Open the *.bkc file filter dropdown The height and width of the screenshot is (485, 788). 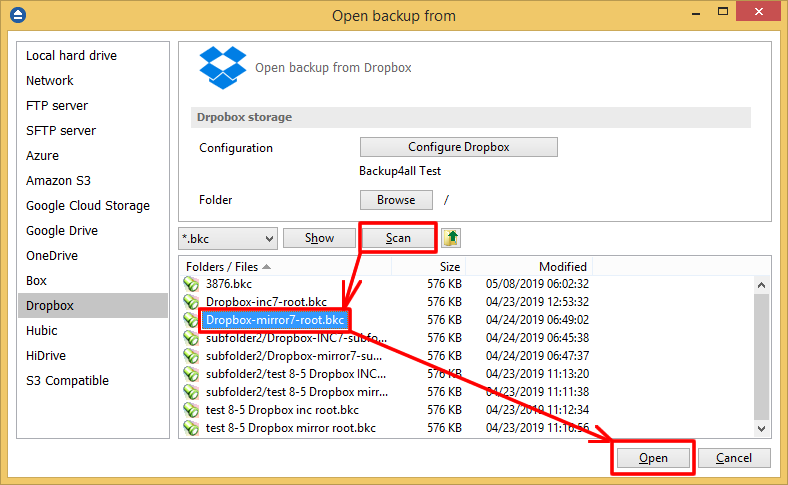228,238
